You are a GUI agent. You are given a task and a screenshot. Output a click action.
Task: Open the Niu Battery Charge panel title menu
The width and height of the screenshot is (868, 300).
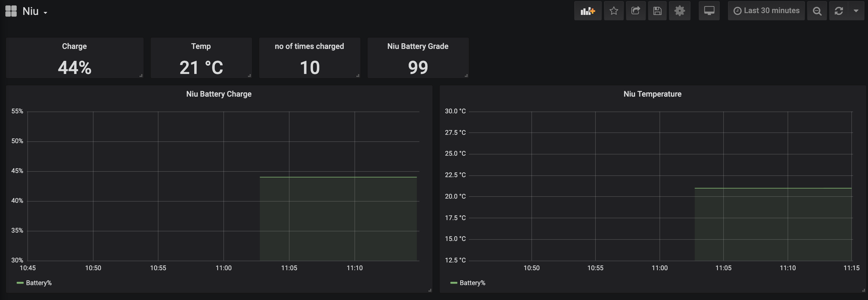click(x=219, y=94)
